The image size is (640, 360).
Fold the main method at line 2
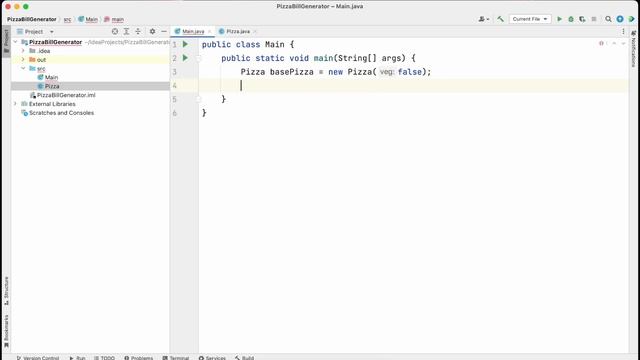199,58
